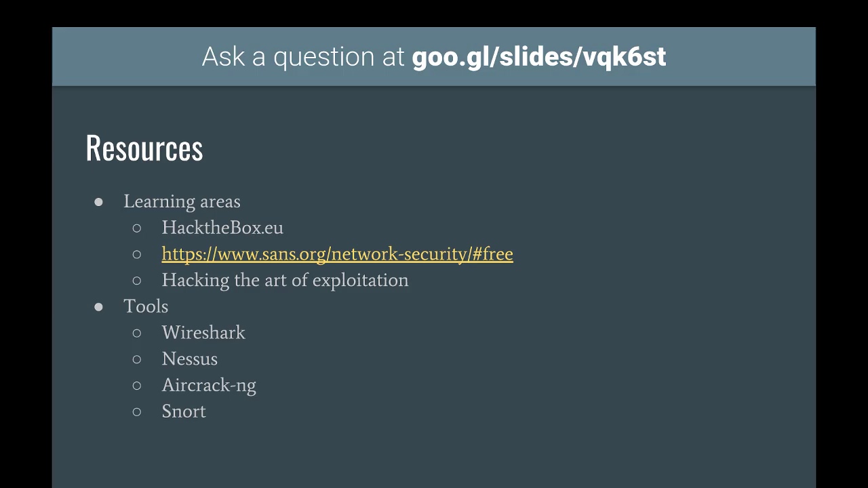
Task: Click the hollow bullet beside Aircrack-ng
Action: 137,386
